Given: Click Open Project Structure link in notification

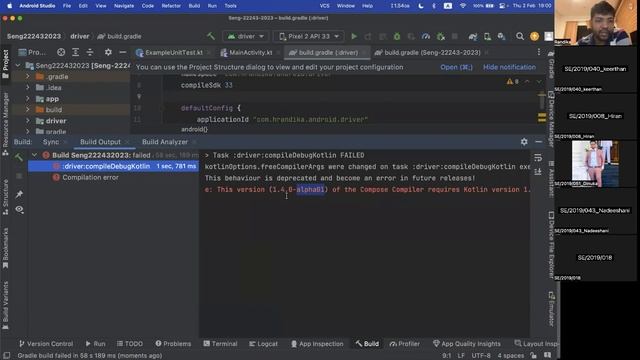Looking at the screenshot, I should pos(456,67).
